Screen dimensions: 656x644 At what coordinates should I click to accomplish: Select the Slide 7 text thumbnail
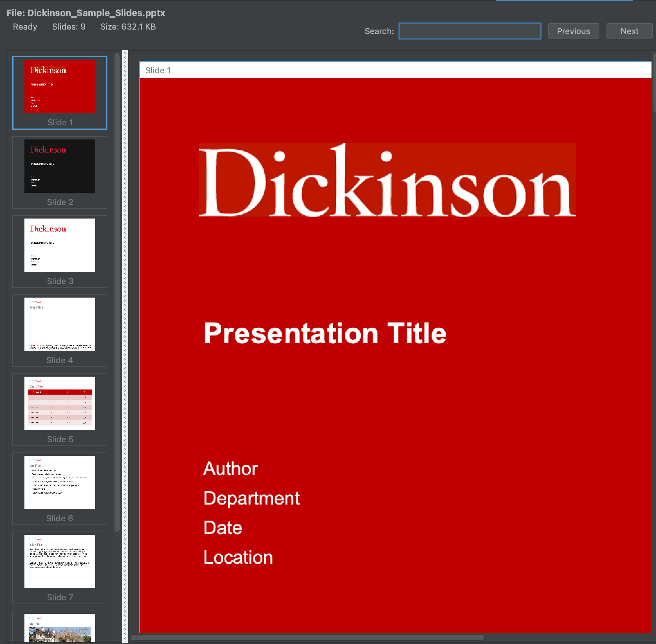(59, 561)
